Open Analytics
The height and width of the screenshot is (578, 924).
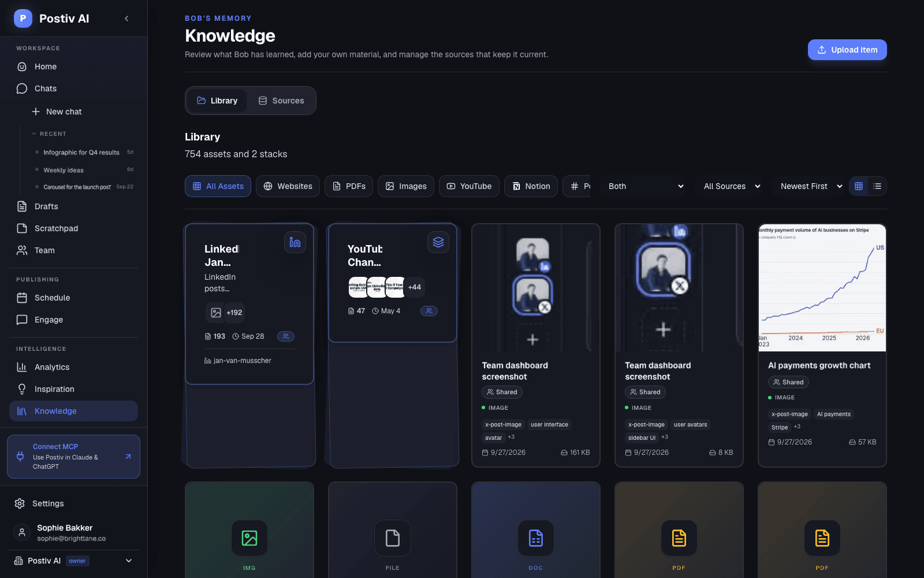click(x=73, y=367)
